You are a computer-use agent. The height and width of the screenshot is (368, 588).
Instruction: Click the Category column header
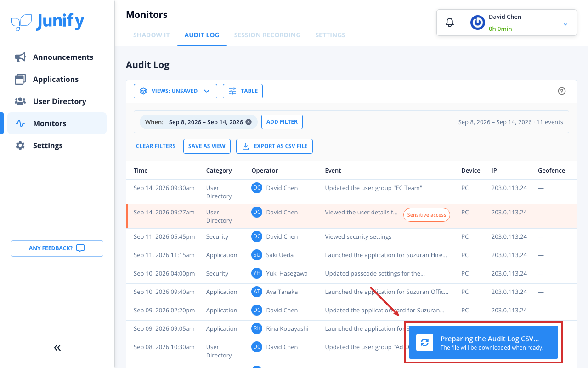pyautogui.click(x=219, y=170)
